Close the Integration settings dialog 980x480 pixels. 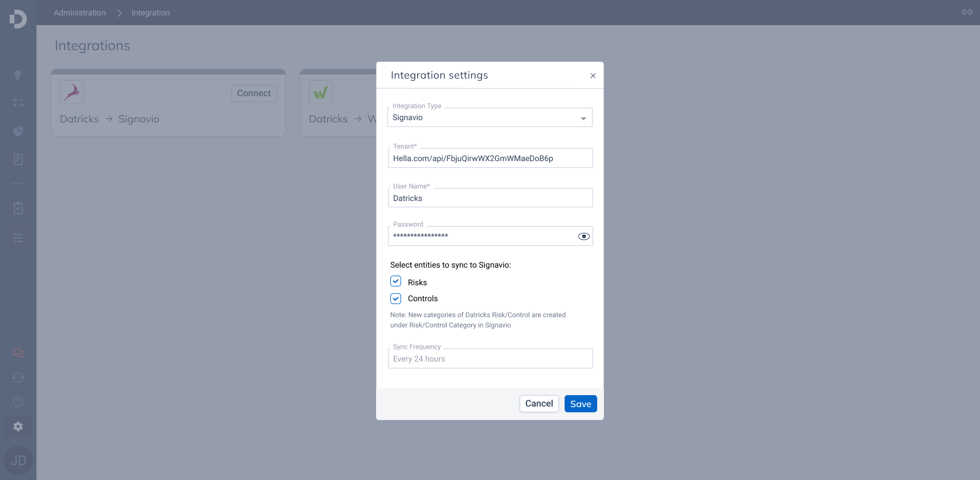coord(593,76)
